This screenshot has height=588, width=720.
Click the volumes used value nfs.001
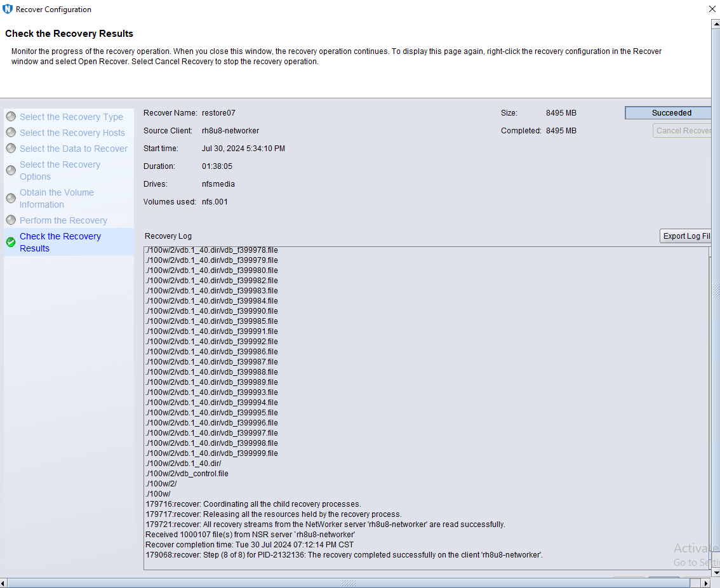click(x=215, y=202)
